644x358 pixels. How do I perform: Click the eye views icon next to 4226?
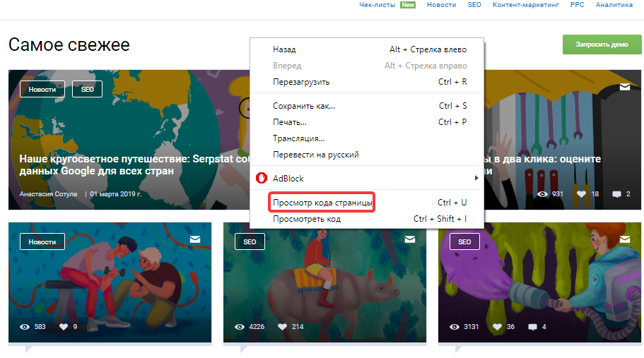click(240, 327)
